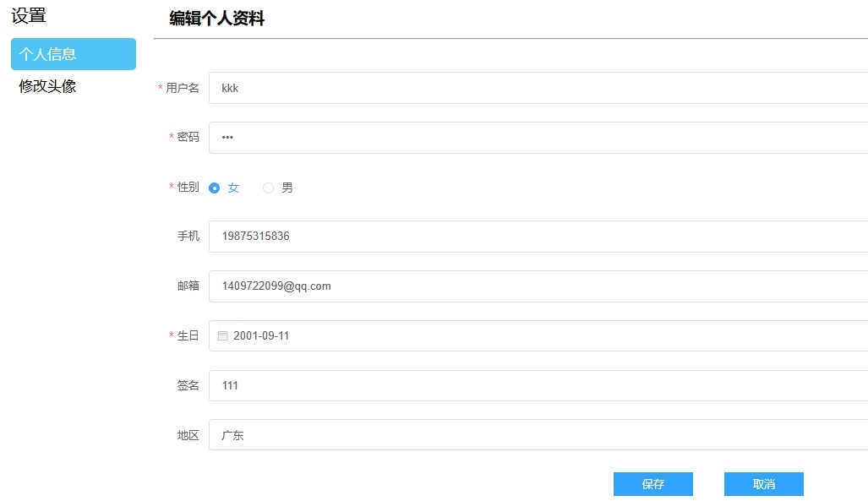The height and width of the screenshot is (501, 868).
Task: Select the 女 gender radio button
Action: [x=215, y=188]
